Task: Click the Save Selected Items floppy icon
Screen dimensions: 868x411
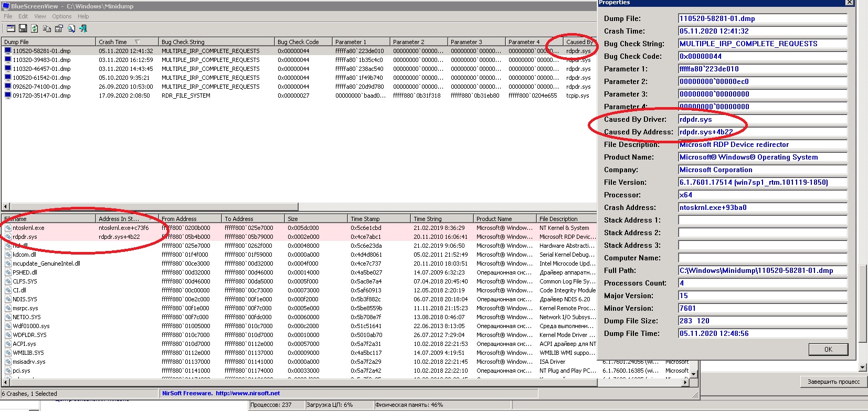Action: pos(23,28)
